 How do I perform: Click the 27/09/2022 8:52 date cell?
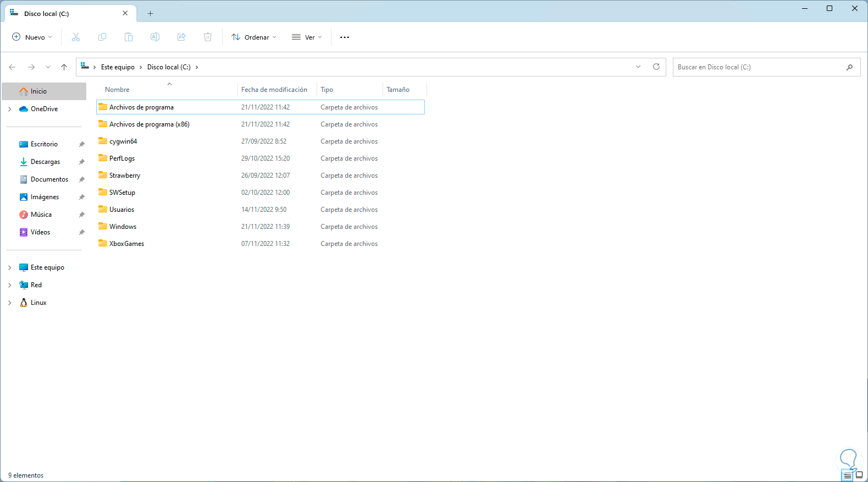point(264,141)
